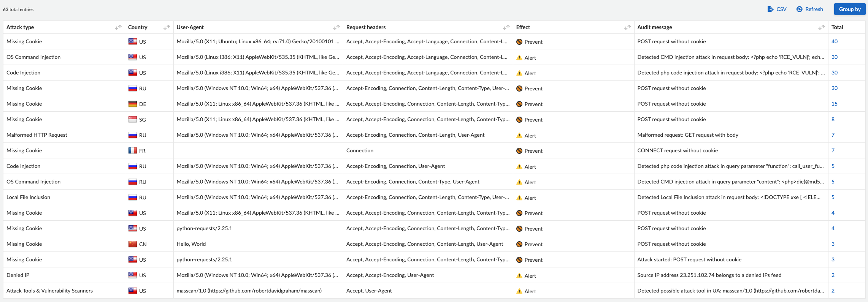This screenshot has height=302, width=868.
Task: Click Alert warning icon in Denied IP row
Action: pyautogui.click(x=519, y=276)
